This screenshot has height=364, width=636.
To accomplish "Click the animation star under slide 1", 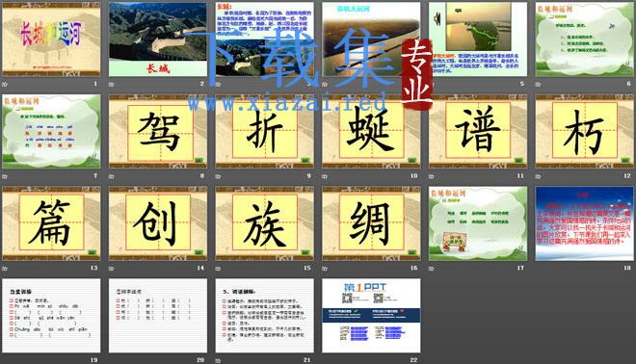I will 5,85.
